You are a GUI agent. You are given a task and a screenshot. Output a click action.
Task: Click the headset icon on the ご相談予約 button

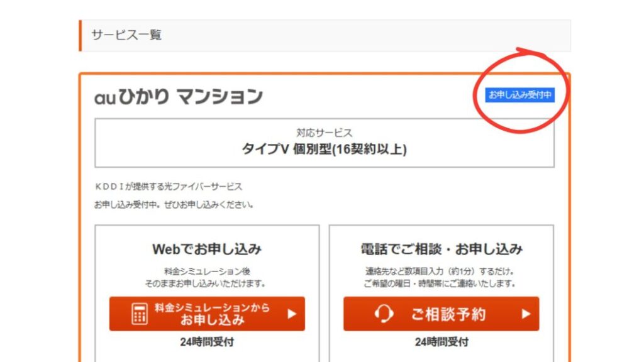pos(384,314)
